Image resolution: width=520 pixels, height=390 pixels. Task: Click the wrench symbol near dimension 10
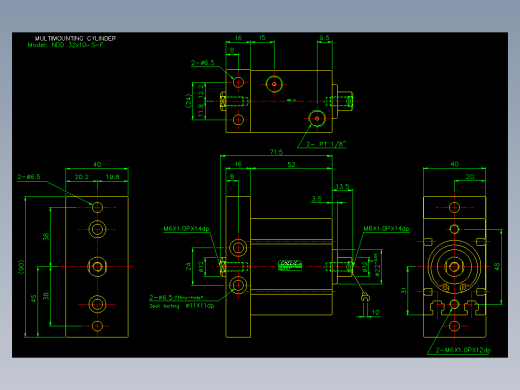point(365,296)
